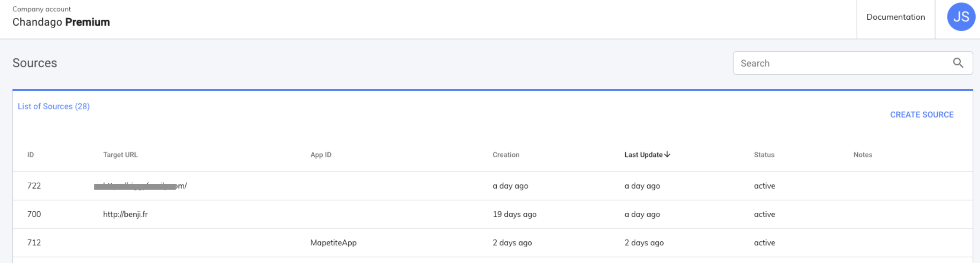Image resolution: width=980 pixels, height=263 pixels.
Task: Open source row with ID 712
Action: click(34, 243)
